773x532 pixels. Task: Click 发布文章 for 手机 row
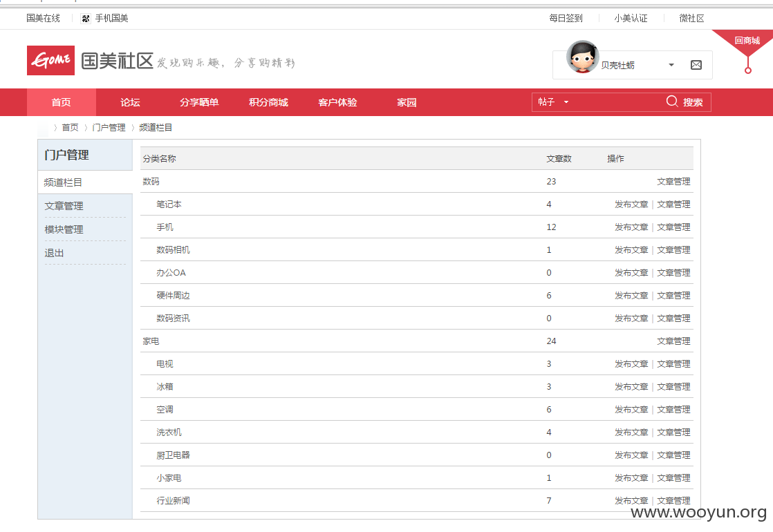click(x=631, y=227)
